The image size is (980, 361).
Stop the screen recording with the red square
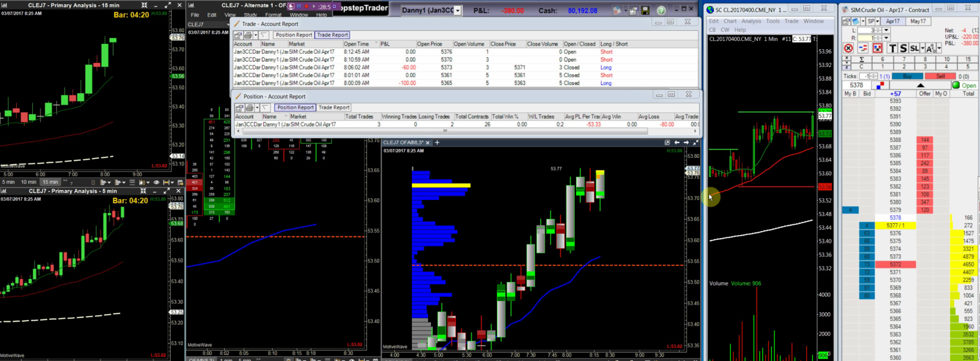306,7
